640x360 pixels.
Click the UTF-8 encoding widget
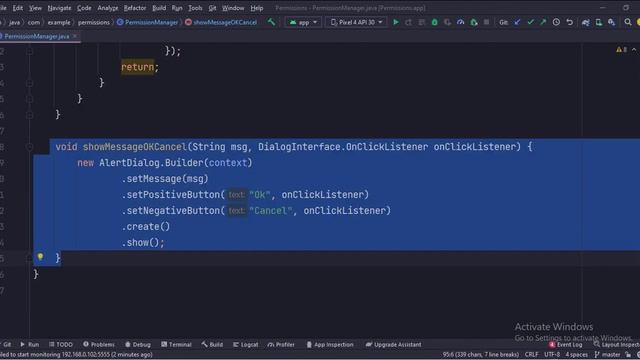click(x=552, y=355)
